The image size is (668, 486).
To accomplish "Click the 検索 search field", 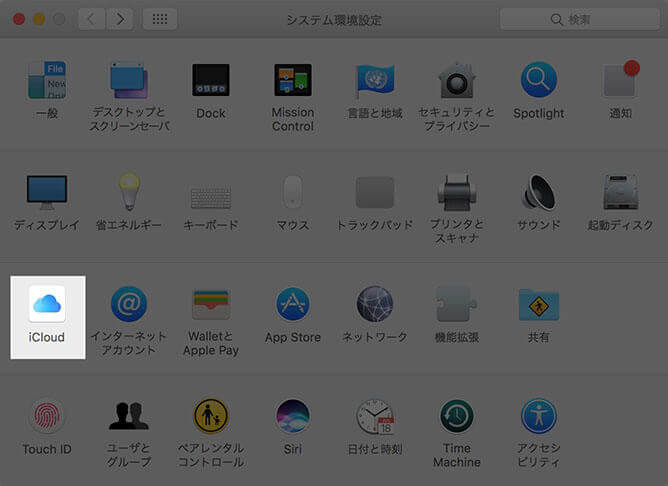I will point(580,19).
